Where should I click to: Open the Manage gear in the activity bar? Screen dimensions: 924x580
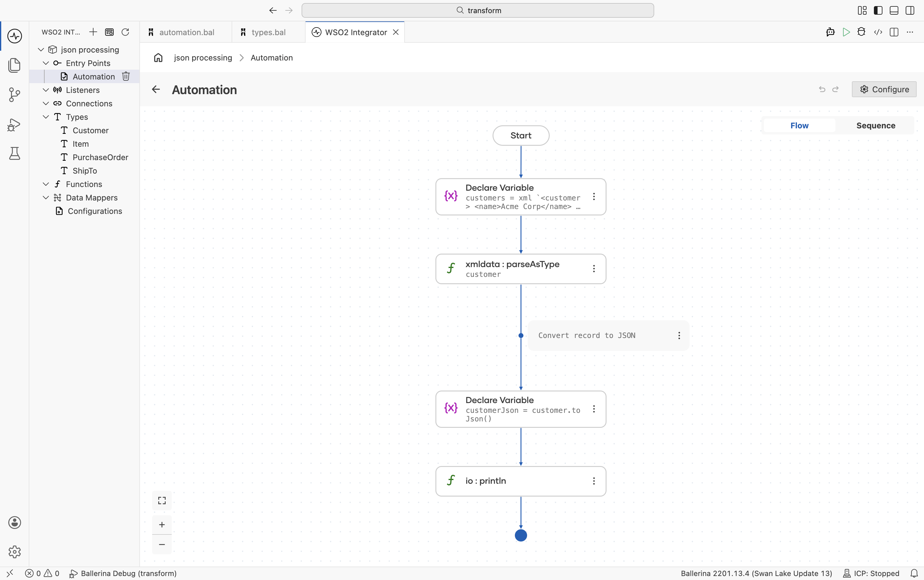(15, 552)
